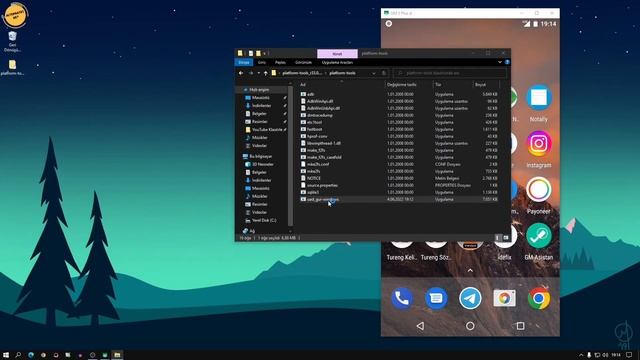Open taskbar search
This screenshot has height=360, width=640.
[18, 355]
